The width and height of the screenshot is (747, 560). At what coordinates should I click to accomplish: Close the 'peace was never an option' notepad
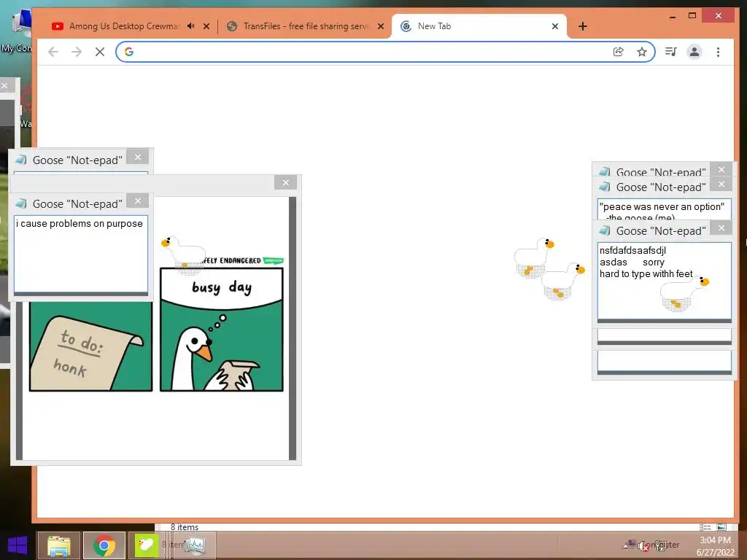coord(721,184)
